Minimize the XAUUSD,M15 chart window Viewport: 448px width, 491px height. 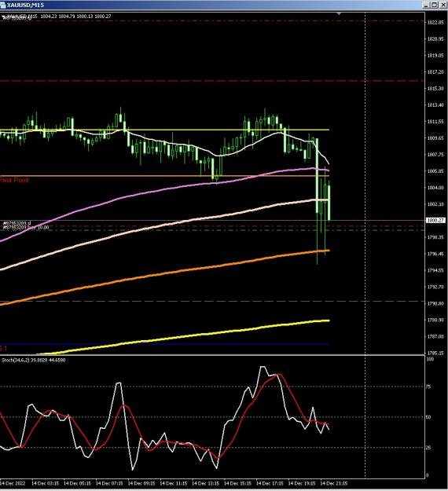click(426, 5)
